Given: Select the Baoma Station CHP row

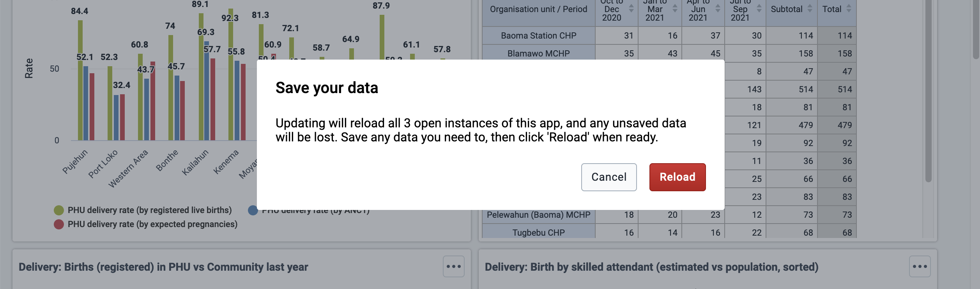Looking at the screenshot, I should pos(538,35).
